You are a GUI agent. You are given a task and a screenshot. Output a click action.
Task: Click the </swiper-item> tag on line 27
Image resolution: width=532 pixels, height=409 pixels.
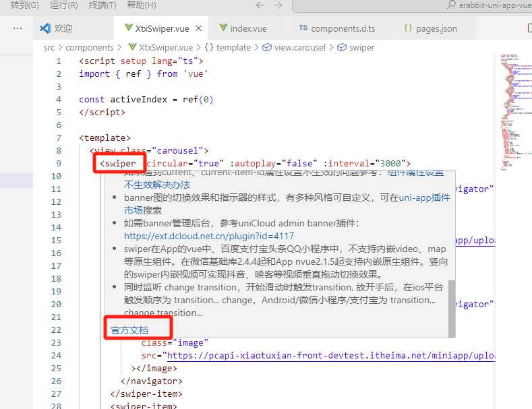pyautogui.click(x=146, y=394)
